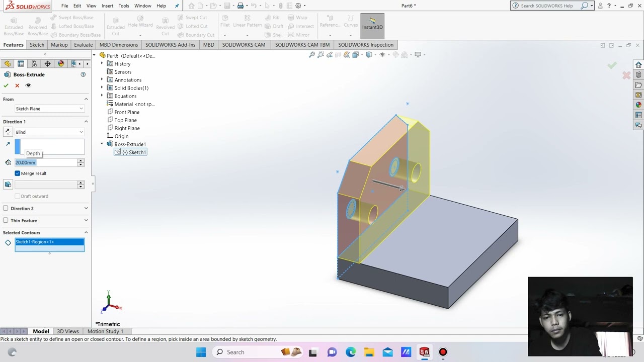Screen dimensions: 644x362
Task: Switch to the Sketch tab
Action: [x=37, y=45]
